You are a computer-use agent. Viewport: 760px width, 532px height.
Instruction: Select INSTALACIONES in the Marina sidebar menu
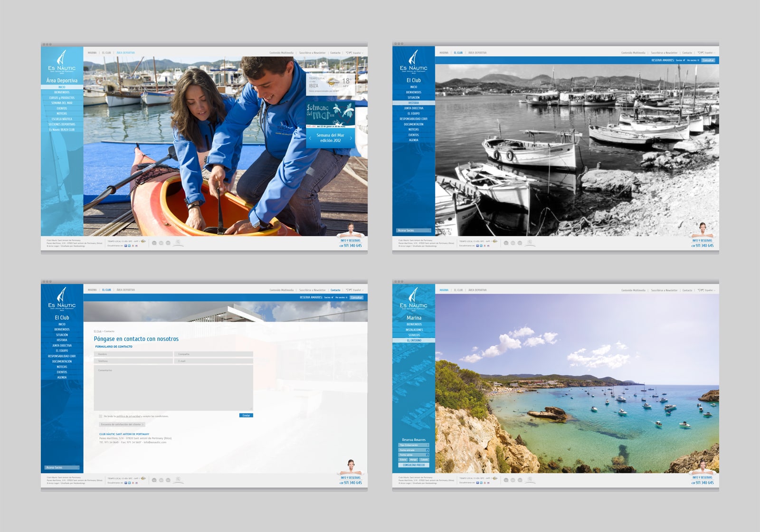[414, 330]
